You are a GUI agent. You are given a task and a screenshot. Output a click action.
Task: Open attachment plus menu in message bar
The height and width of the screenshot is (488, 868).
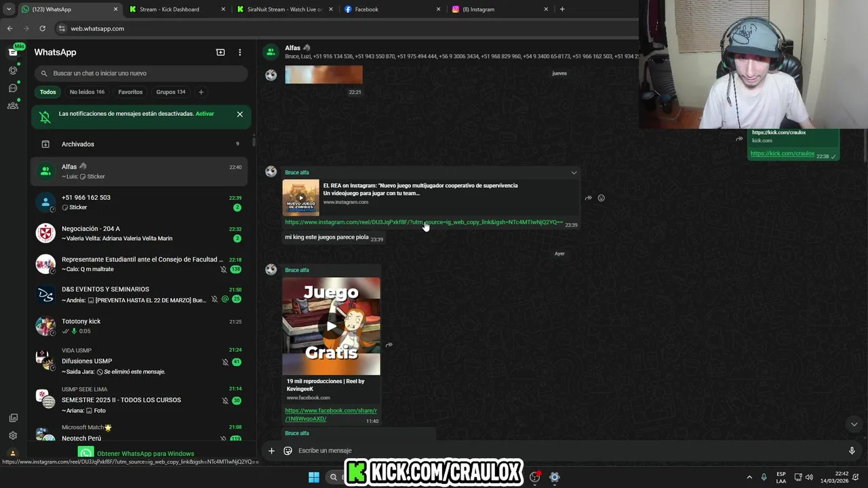(271, 451)
